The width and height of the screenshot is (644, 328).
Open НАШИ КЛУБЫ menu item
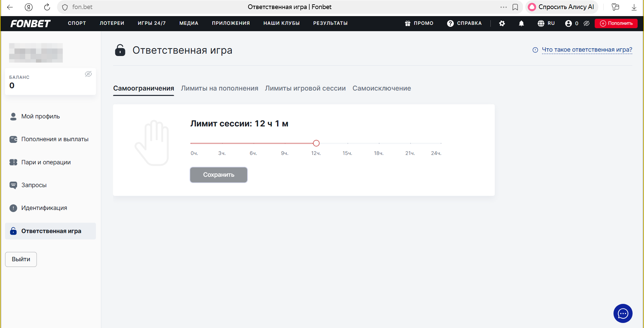pyautogui.click(x=281, y=23)
